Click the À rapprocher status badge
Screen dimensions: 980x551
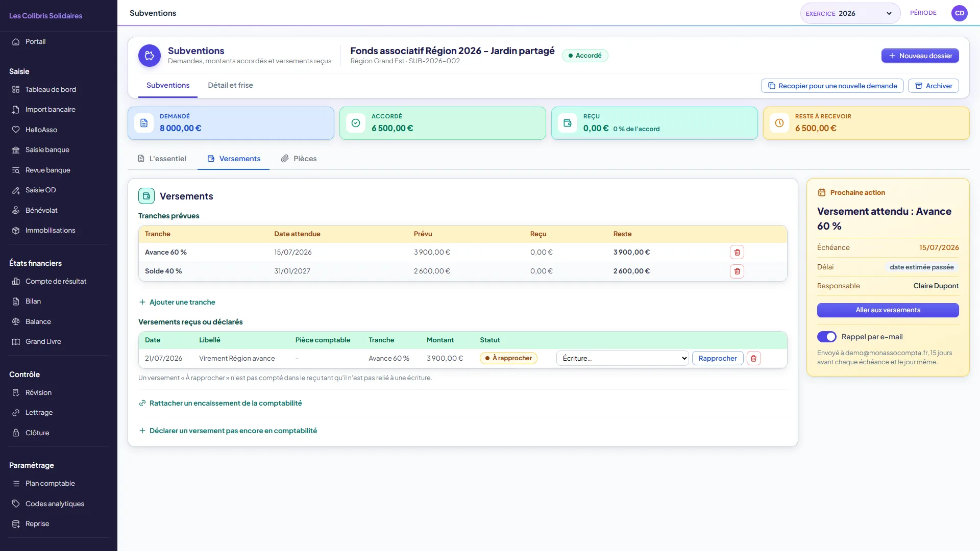pos(508,359)
